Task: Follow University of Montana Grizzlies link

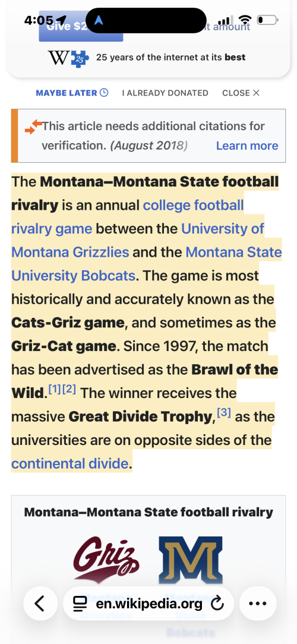Action: pos(138,240)
